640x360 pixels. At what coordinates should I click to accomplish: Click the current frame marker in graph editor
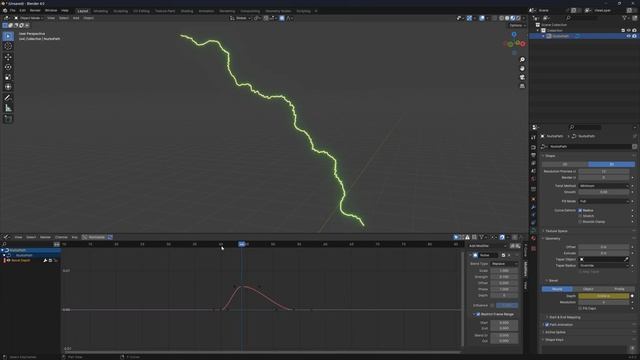pos(242,244)
